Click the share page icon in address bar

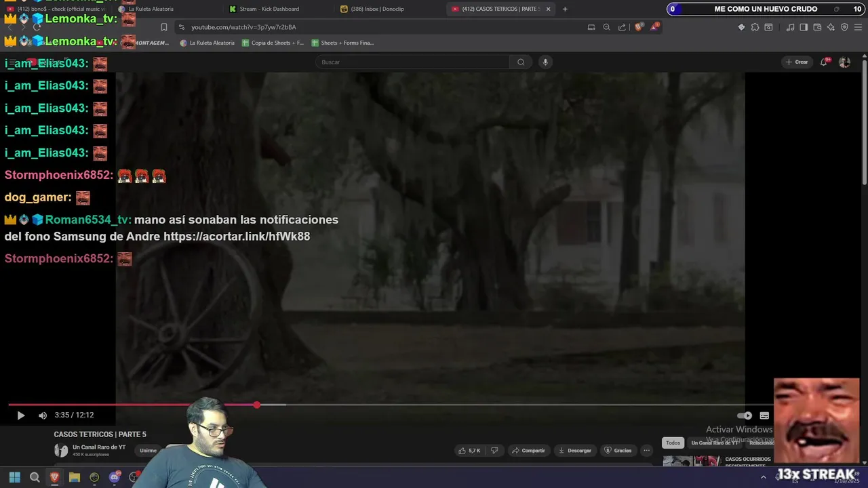pos(622,27)
